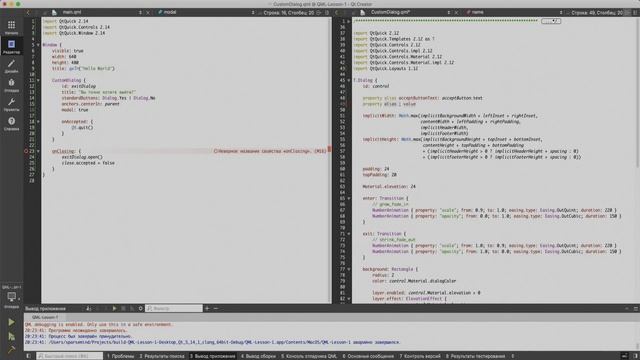Viewport: 640px width, 360px height.
Task: Rerun application from output pane toolbar
Action: (114, 308)
